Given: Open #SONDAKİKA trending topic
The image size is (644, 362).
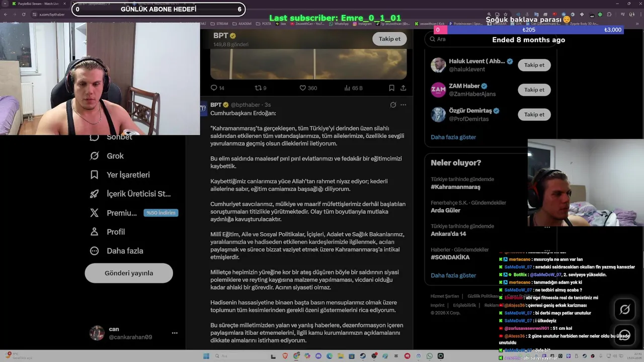Looking at the screenshot, I should click(450, 257).
